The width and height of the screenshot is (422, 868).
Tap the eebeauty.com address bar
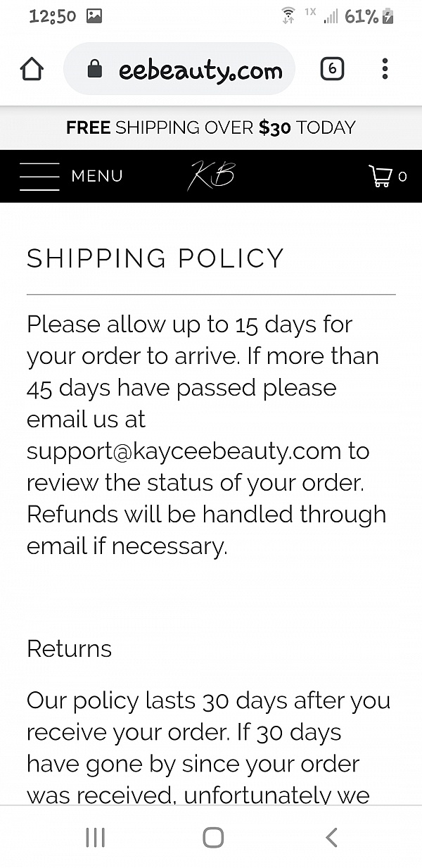click(x=200, y=70)
